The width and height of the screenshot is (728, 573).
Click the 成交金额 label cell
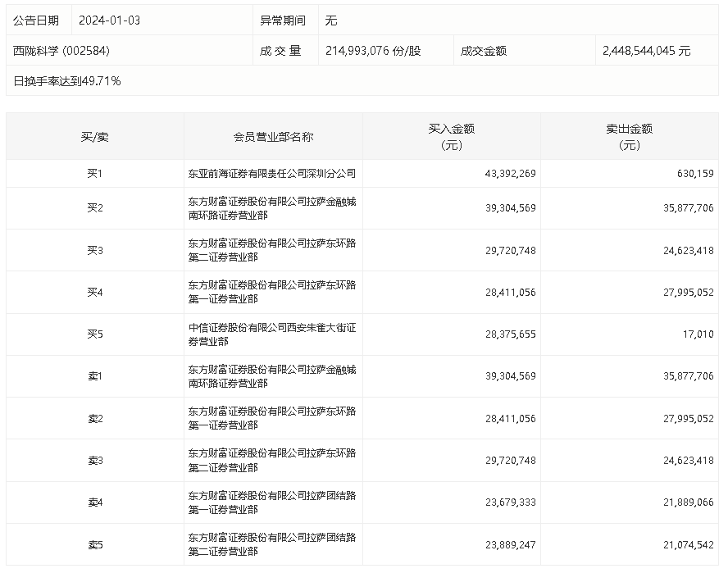[x=525, y=51]
